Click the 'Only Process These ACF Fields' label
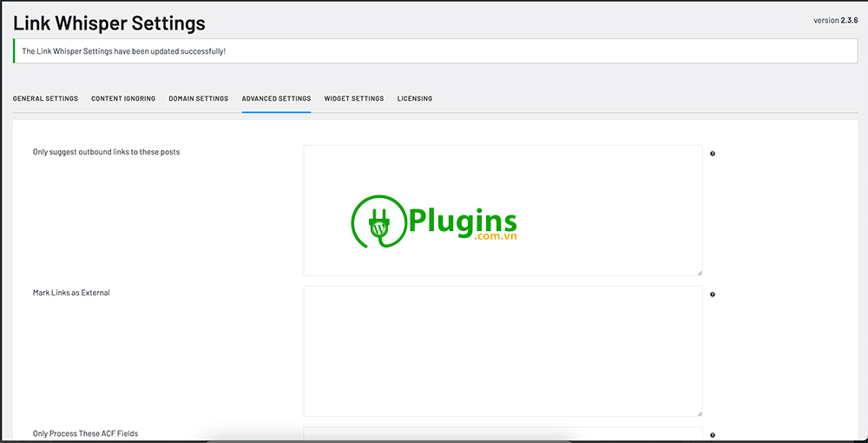This screenshot has width=868, height=443. [x=85, y=433]
